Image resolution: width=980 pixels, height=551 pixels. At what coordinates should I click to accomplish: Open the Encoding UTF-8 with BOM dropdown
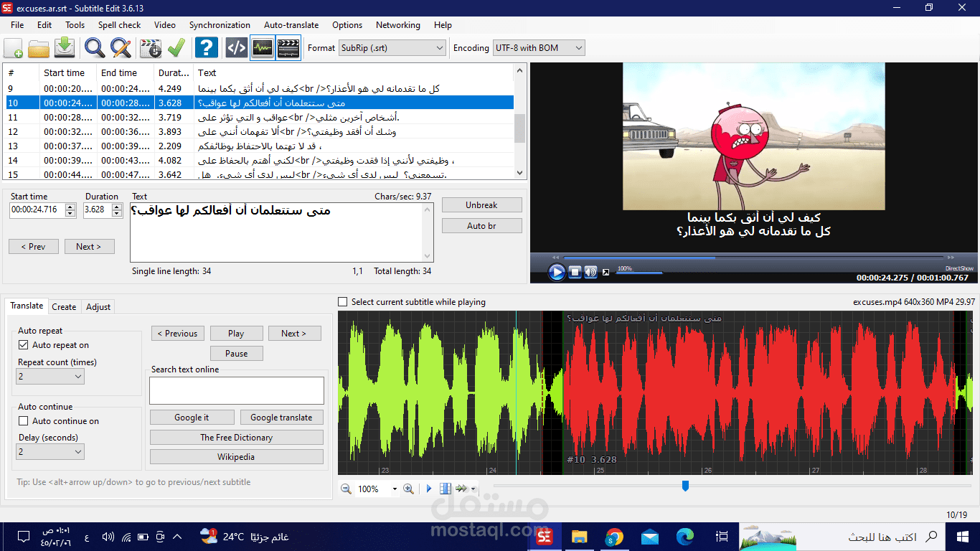[539, 48]
